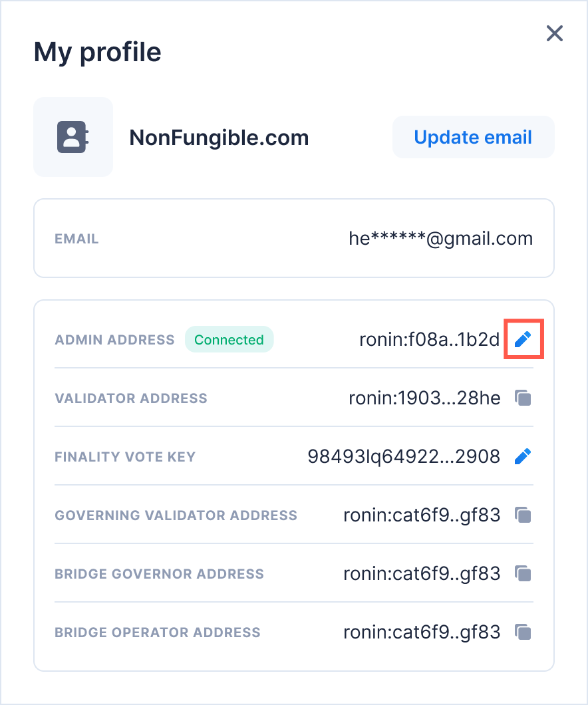The width and height of the screenshot is (588, 705).
Task: Click the validator address ronin:1903...28he
Action: [424, 398]
